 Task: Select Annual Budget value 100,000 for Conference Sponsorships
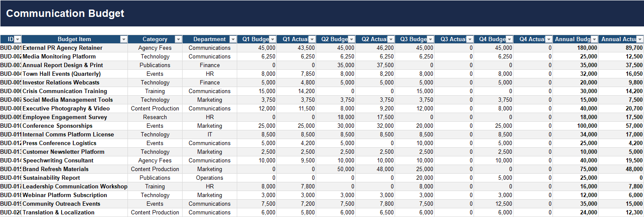pos(575,126)
